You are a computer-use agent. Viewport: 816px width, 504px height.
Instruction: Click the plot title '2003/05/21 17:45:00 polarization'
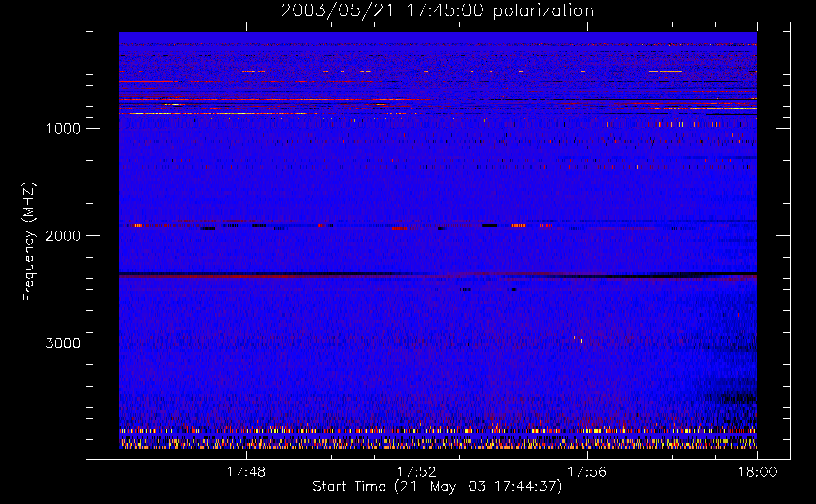[x=437, y=10]
